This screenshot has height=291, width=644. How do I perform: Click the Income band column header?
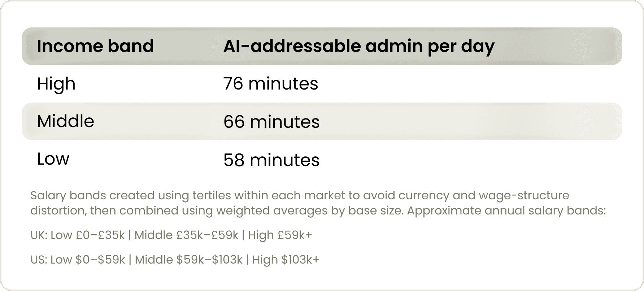95,46
